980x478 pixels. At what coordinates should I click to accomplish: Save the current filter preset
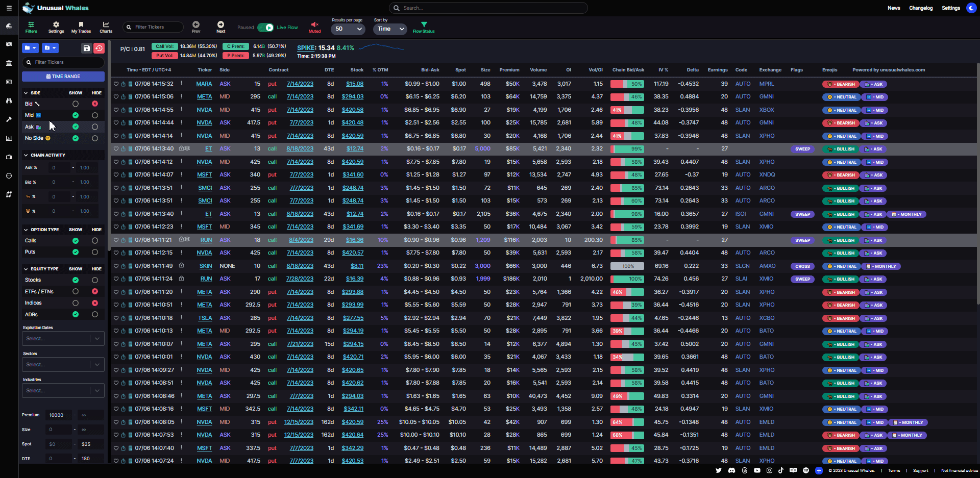[86, 48]
